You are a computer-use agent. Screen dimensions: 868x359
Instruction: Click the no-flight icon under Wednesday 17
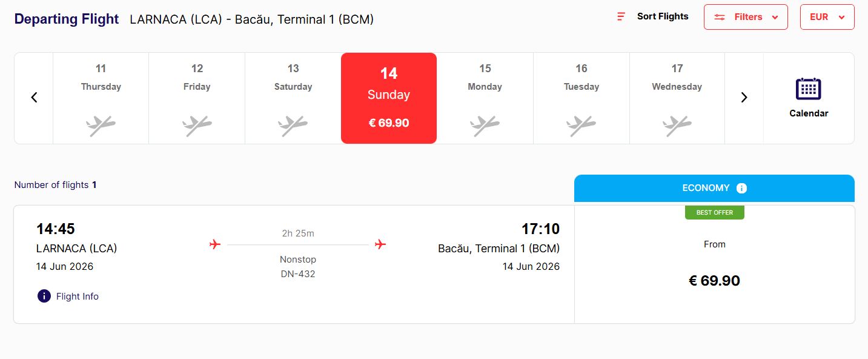[x=677, y=126]
